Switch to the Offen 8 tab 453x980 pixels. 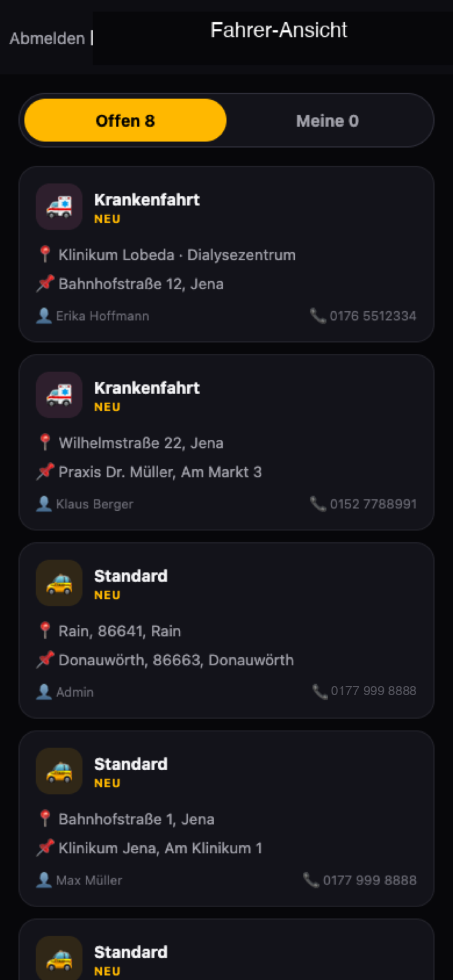pyautogui.click(x=125, y=120)
